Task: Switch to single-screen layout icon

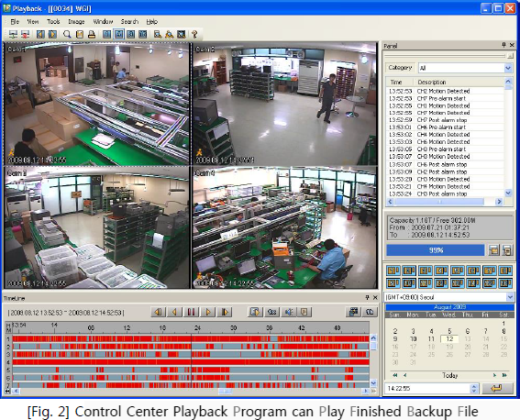Action: pos(106,34)
